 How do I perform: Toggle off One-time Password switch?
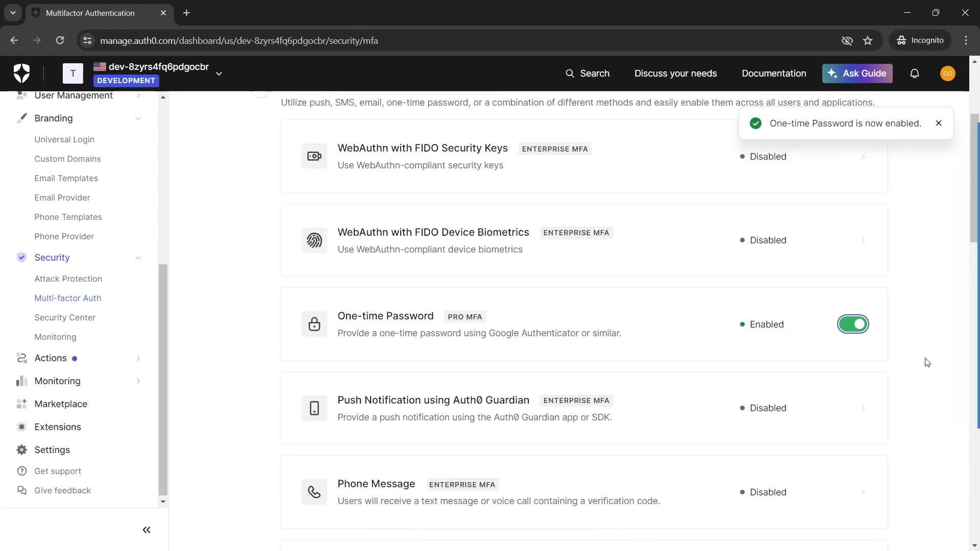[853, 324]
